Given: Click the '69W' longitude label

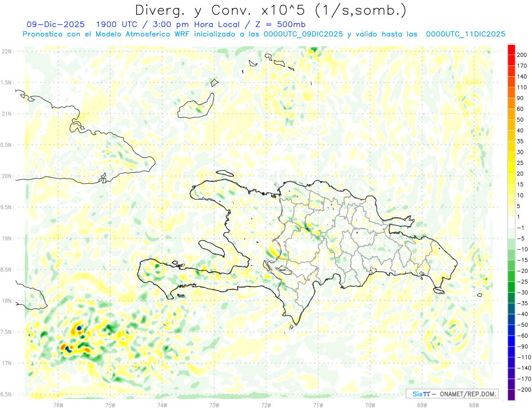Looking at the screenshot, I should click(422, 405).
